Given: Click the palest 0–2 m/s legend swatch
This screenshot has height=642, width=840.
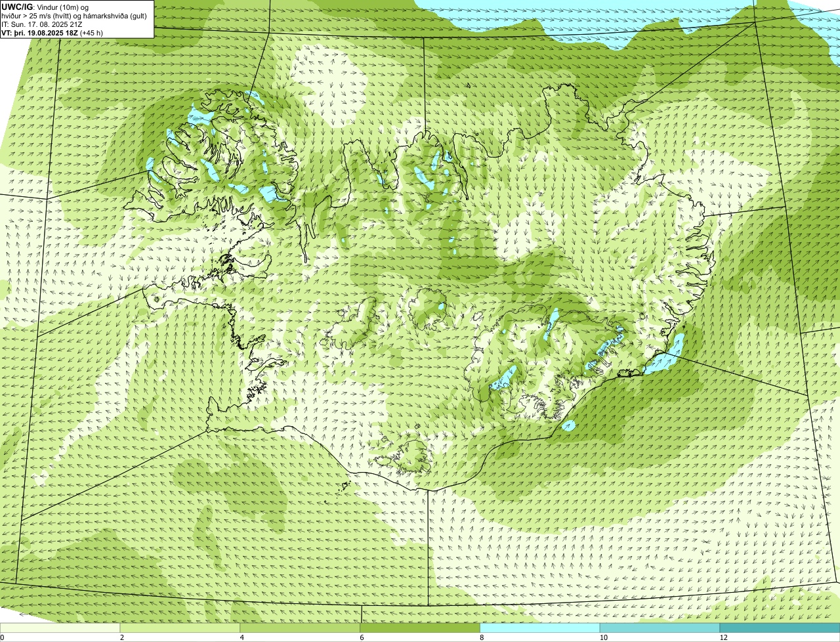Looking at the screenshot, I should [x=60, y=628].
